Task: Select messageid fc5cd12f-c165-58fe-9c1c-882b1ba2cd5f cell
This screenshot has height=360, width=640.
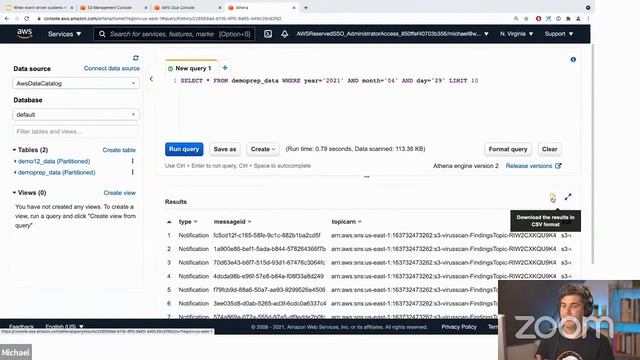Action: (267, 236)
